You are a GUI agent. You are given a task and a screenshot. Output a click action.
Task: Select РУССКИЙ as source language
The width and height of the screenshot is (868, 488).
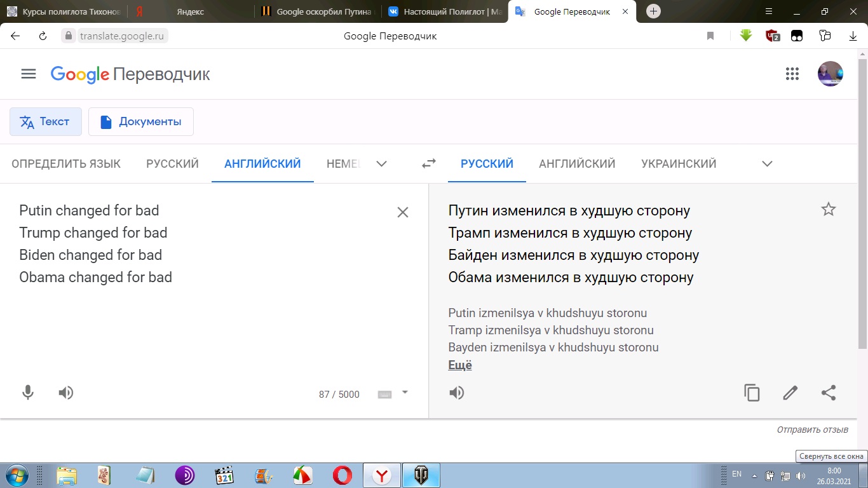pos(172,164)
